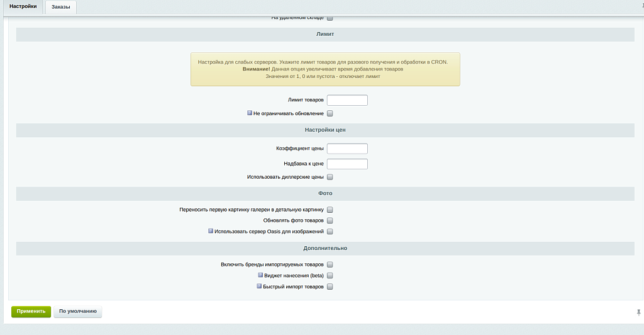Tick the "Быстрый импорт товаров" checkbox

[x=330, y=287]
